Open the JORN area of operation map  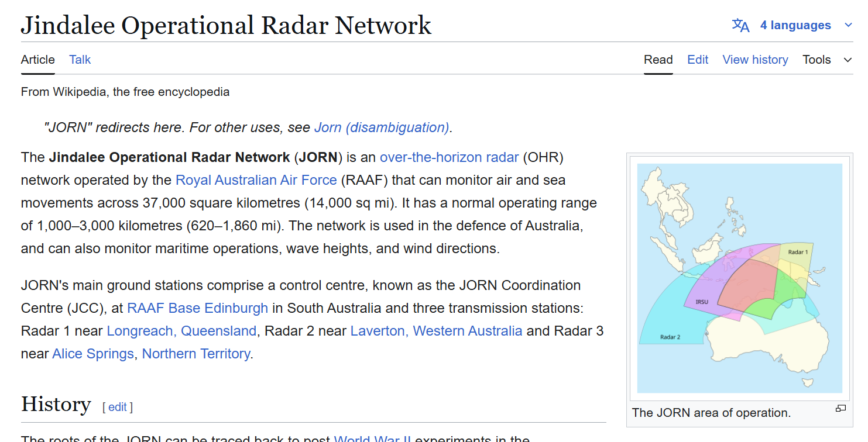(x=739, y=278)
